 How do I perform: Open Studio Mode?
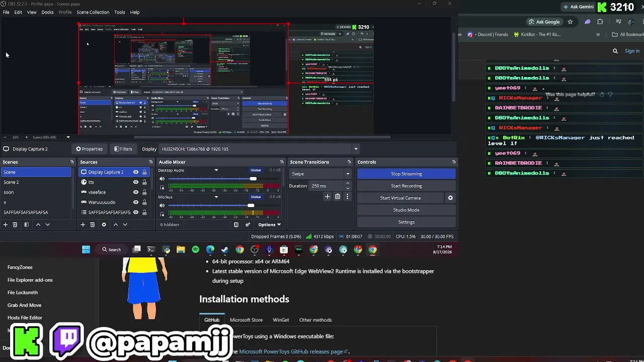pos(407,210)
